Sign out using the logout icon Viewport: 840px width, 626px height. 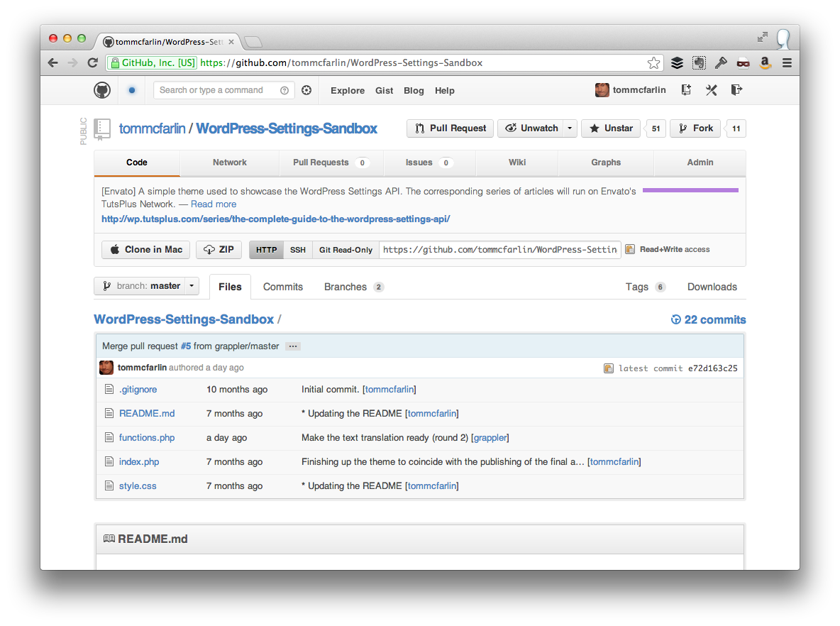pos(736,90)
